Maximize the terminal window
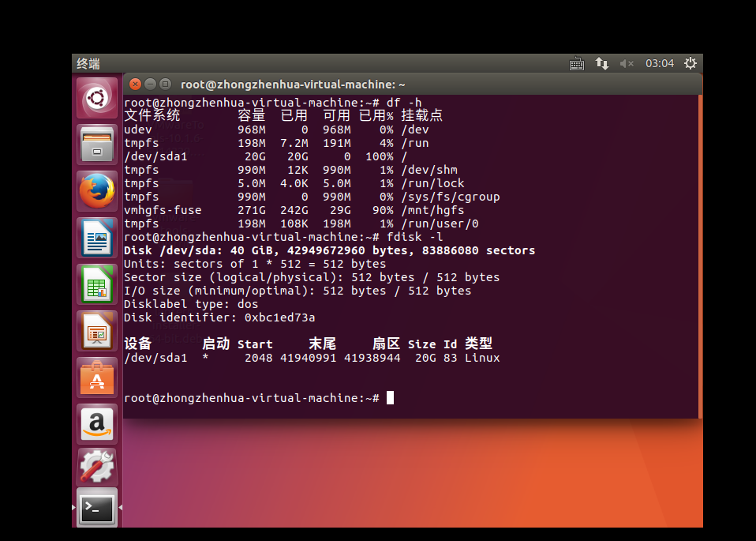 (x=166, y=84)
